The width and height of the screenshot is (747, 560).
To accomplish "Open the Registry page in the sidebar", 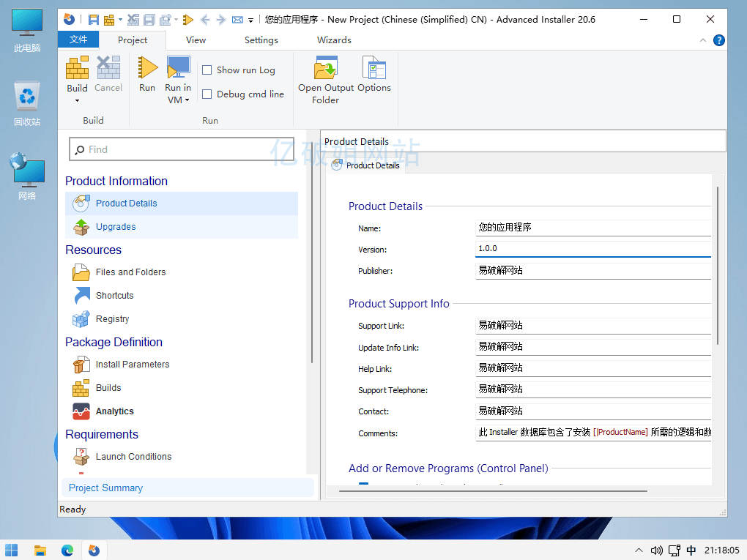I will pyautogui.click(x=112, y=319).
